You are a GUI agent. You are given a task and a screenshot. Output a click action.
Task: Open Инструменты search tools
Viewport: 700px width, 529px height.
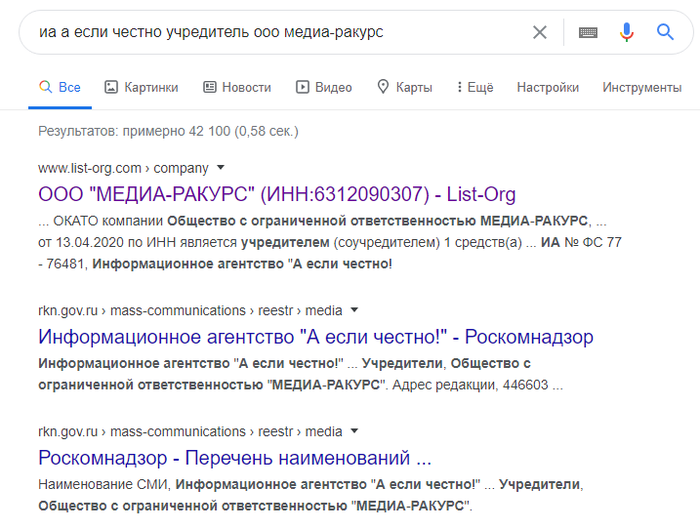pyautogui.click(x=642, y=87)
